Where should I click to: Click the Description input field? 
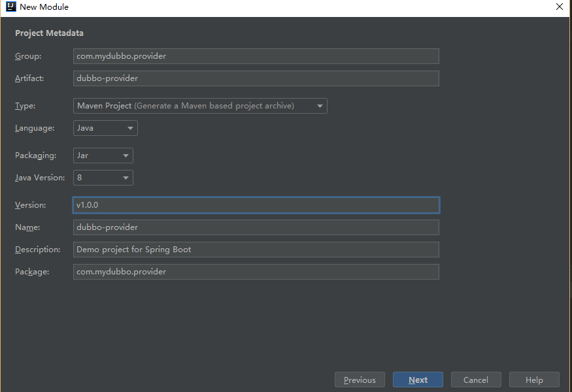(x=256, y=250)
